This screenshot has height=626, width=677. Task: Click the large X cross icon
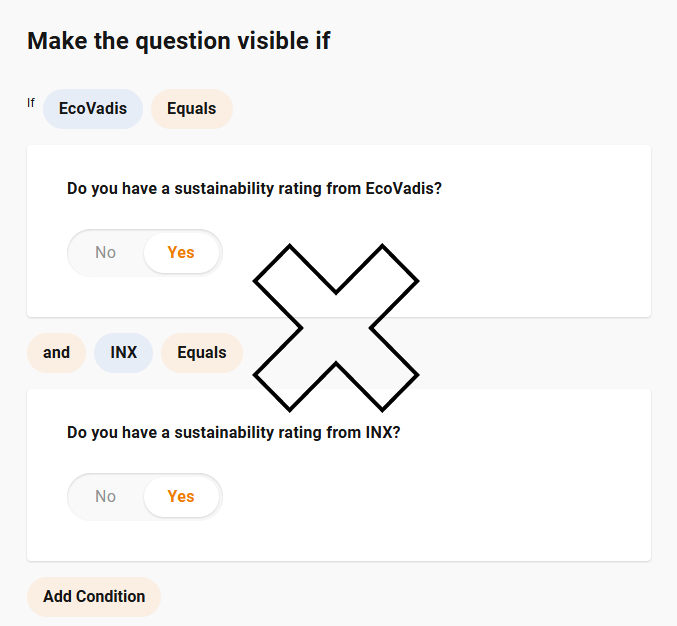pyautogui.click(x=336, y=327)
